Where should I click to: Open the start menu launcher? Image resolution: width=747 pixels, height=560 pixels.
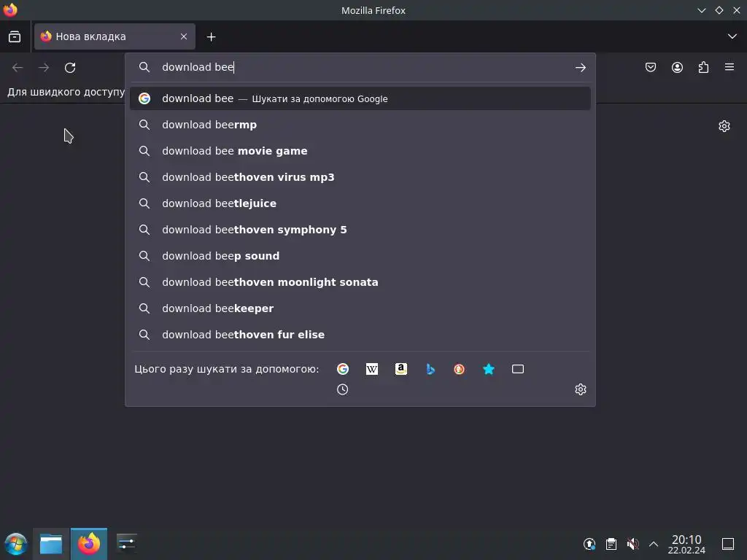[16, 544]
